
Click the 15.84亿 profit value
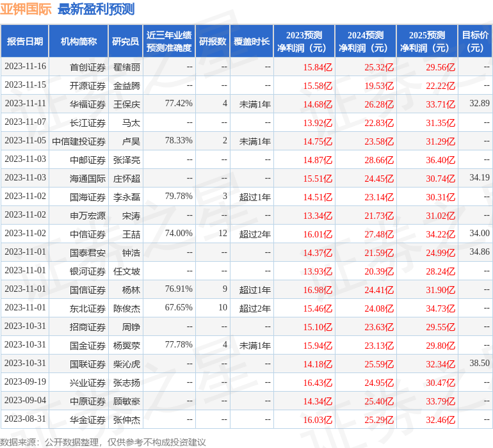click(x=318, y=67)
